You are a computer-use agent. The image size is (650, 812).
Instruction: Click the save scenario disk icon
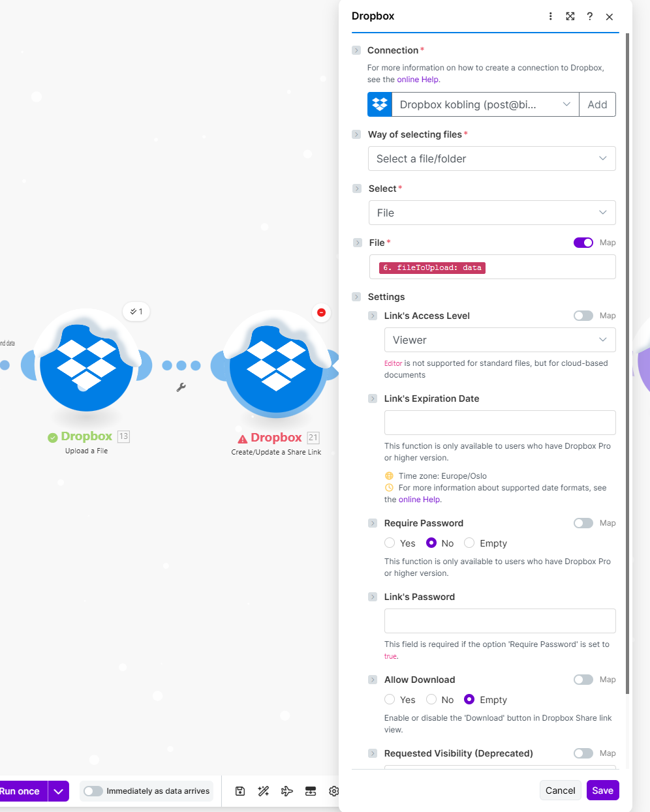point(240,791)
